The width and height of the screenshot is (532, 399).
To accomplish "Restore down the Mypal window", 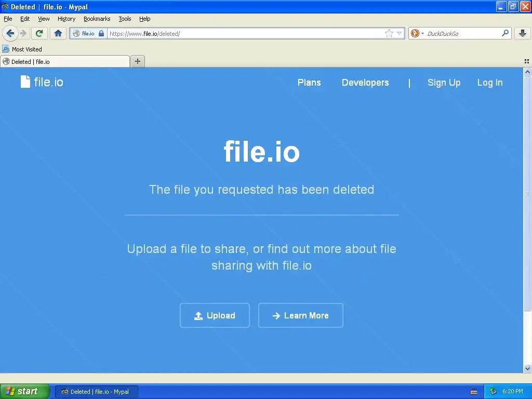I will pyautogui.click(x=513, y=6).
